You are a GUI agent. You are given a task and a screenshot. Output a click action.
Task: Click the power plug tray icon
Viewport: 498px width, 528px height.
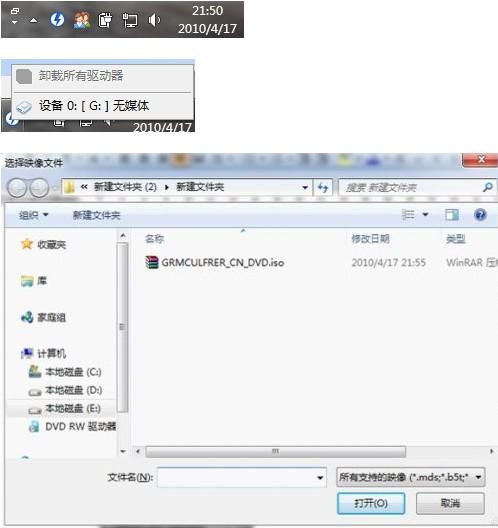[105, 20]
